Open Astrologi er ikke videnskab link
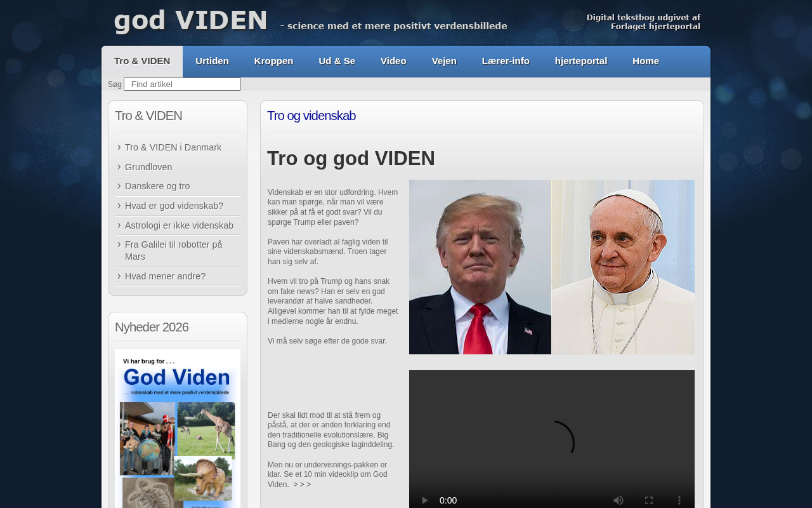This screenshot has height=508, width=812. click(x=179, y=225)
